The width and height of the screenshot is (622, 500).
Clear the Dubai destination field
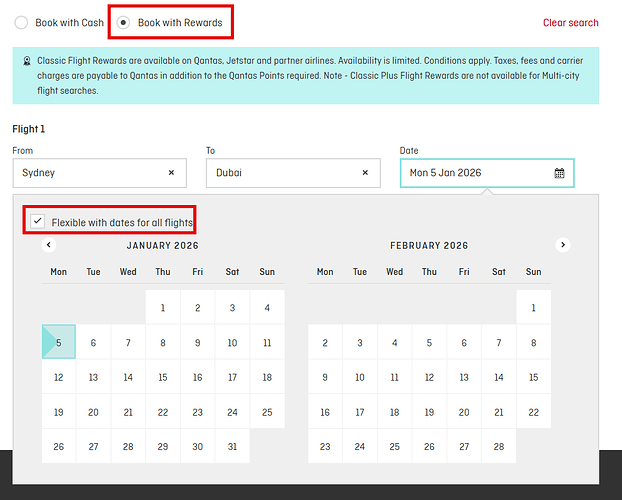(365, 173)
